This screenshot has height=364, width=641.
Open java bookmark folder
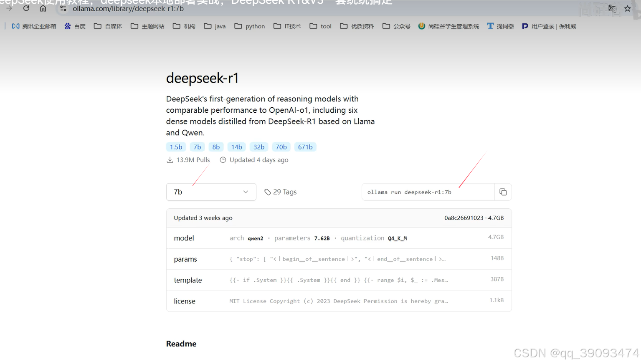(x=215, y=26)
